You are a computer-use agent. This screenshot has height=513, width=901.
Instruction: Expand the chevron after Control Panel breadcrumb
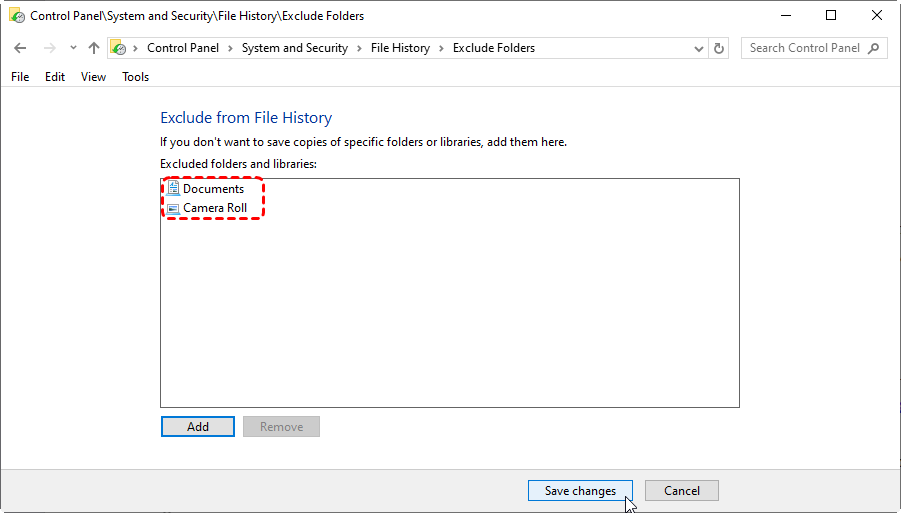230,48
